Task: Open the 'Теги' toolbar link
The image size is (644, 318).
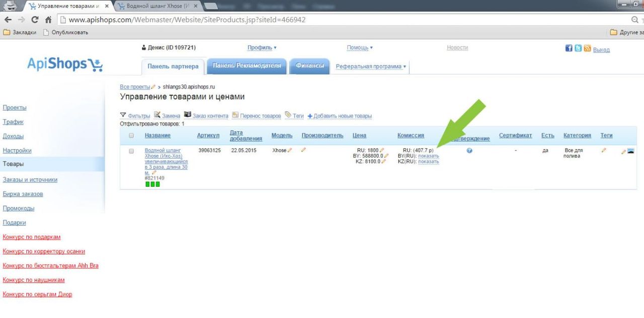Action: (x=298, y=116)
